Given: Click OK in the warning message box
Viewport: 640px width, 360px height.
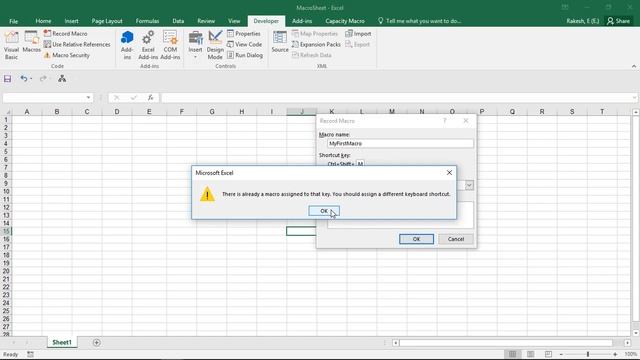Looking at the screenshot, I should [324, 211].
